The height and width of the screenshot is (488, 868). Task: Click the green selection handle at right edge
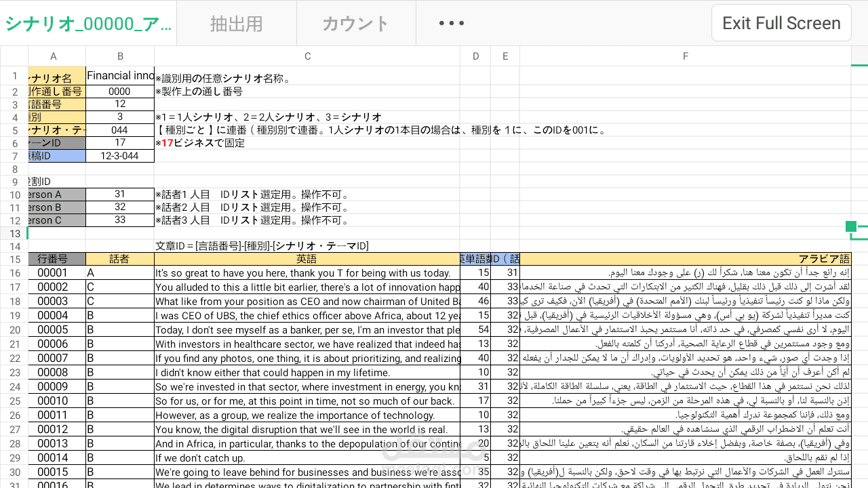(x=851, y=226)
